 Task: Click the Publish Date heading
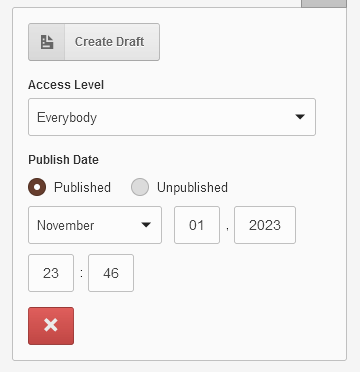pyautogui.click(x=63, y=160)
